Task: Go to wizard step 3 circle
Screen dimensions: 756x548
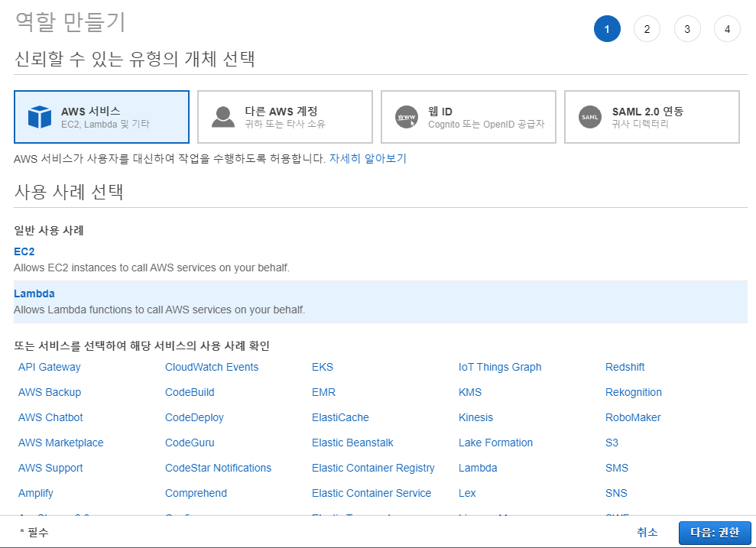Action: [687, 29]
